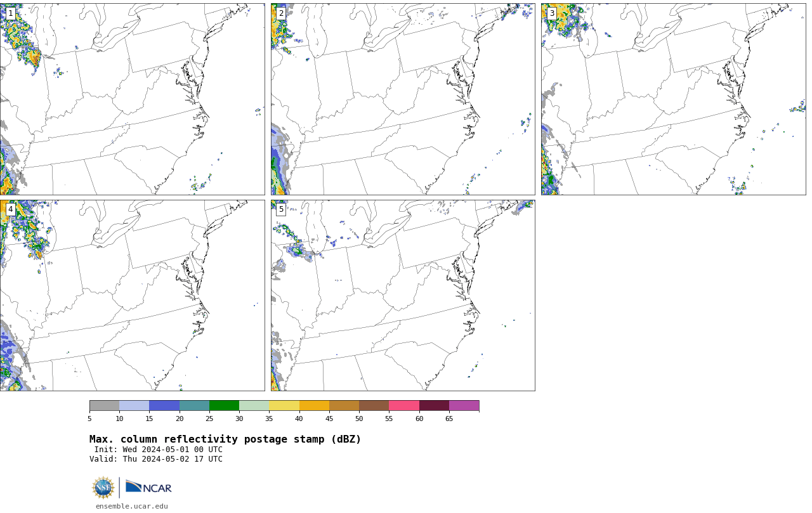Click the colorbar tick label 5

(x=89, y=419)
